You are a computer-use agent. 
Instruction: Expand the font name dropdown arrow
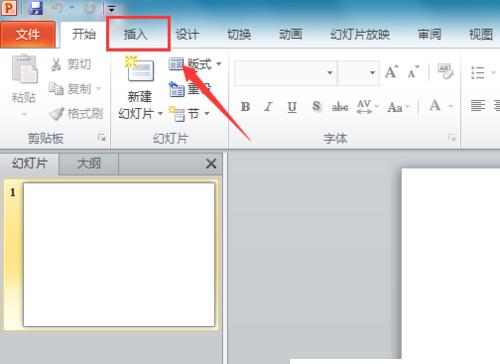330,72
